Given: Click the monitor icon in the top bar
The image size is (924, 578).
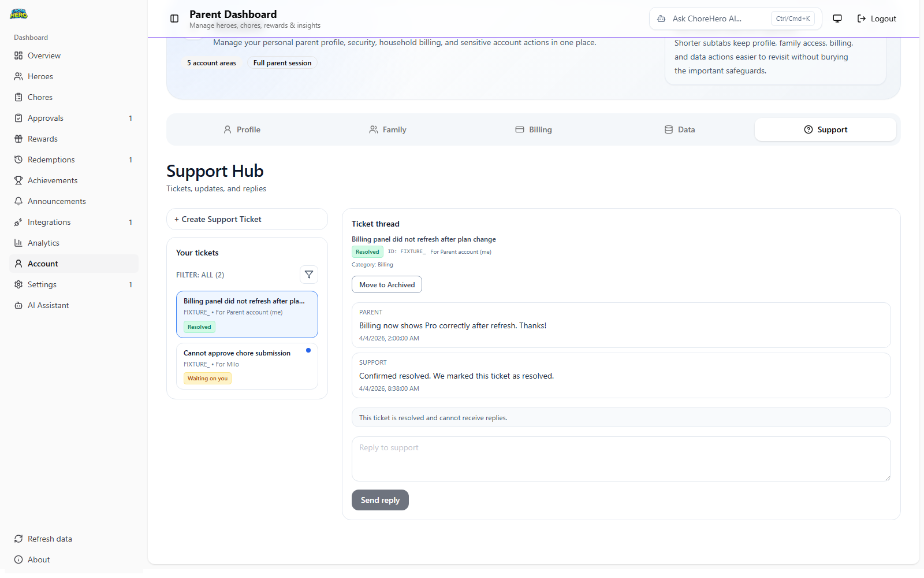Looking at the screenshot, I should (837, 18).
